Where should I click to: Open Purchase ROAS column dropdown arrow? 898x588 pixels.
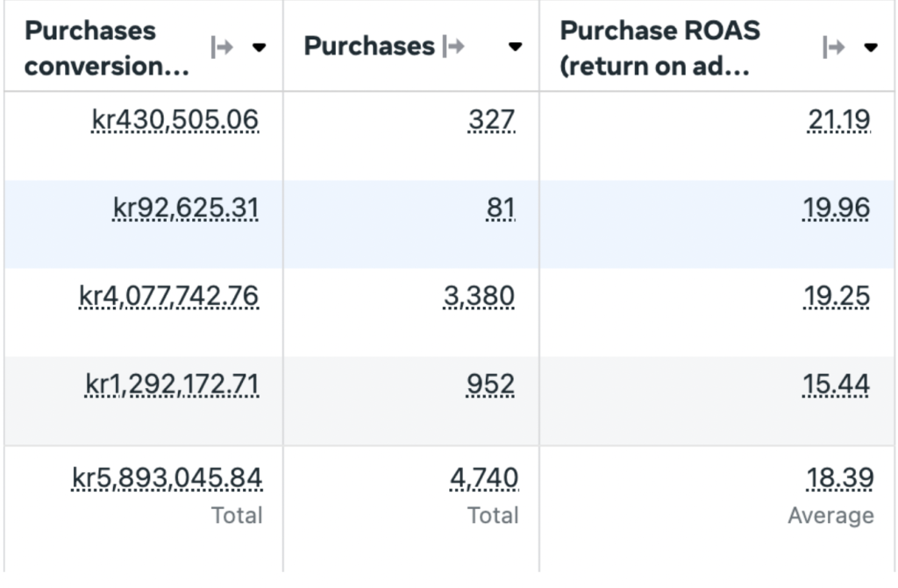pyautogui.click(x=871, y=47)
